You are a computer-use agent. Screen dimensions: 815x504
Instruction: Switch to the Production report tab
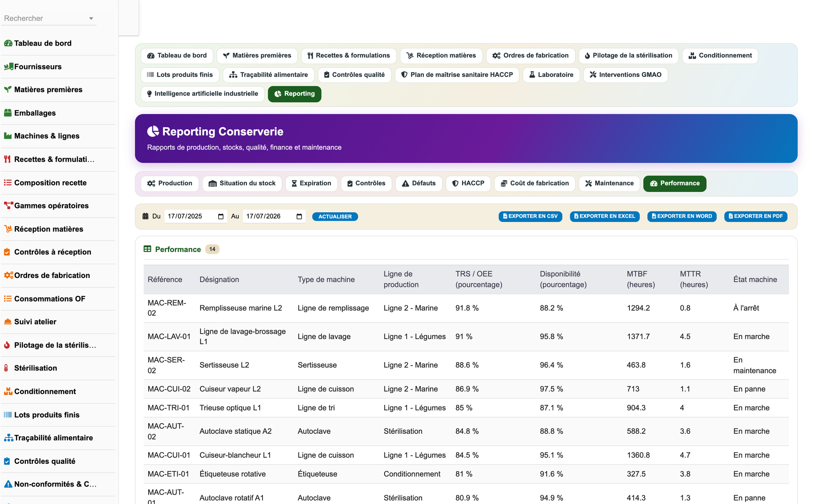[170, 183]
